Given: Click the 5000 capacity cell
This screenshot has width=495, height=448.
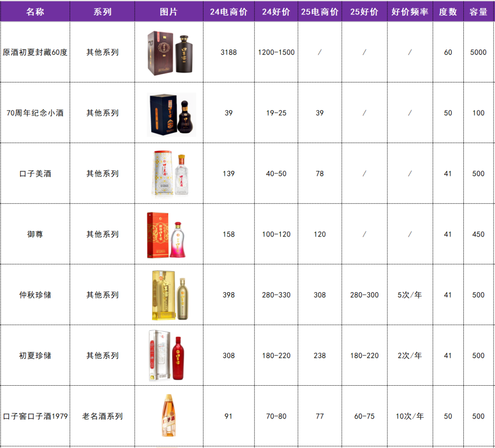Looking at the screenshot, I should point(478,52).
